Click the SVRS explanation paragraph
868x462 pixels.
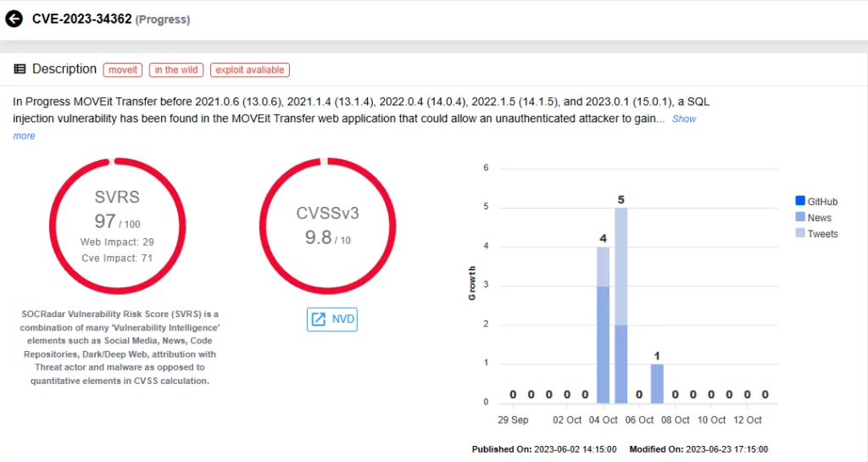(120, 348)
